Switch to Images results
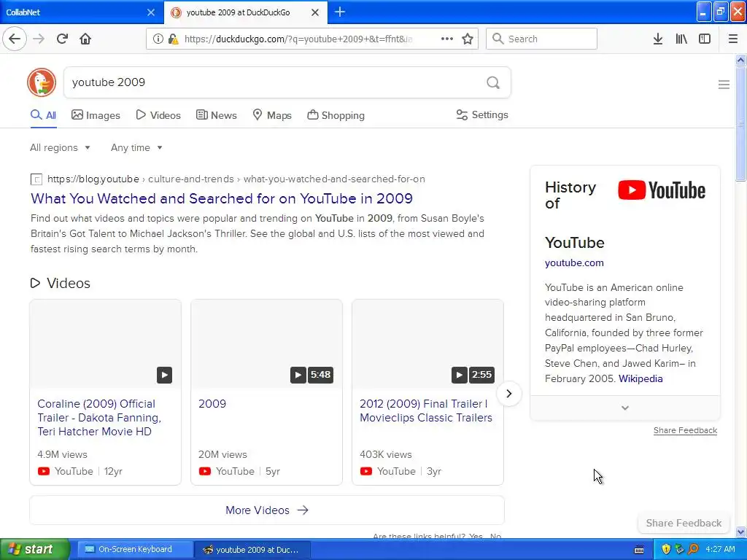747x560 pixels. point(96,115)
